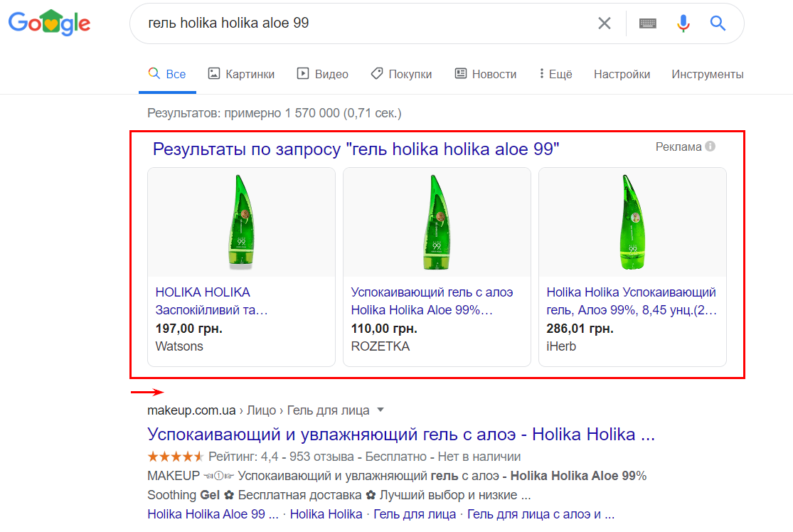
Task: Click the Watsons product bottle image
Action: (241, 223)
